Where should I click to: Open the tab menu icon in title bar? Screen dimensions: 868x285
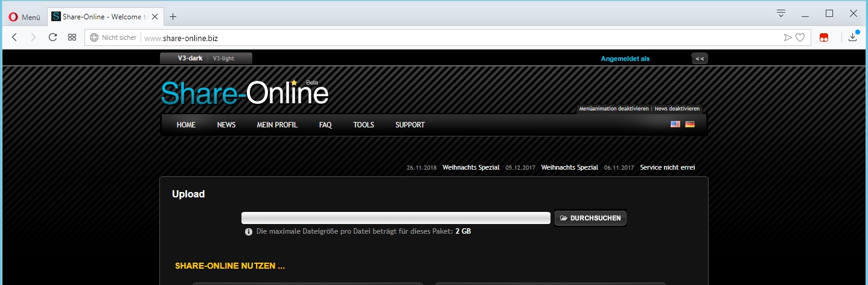click(780, 13)
